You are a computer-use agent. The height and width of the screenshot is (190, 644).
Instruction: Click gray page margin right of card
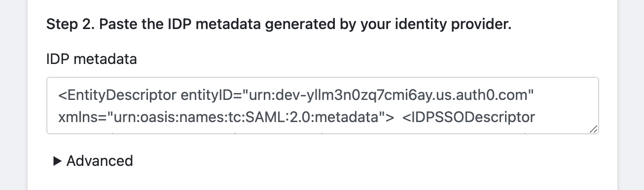click(x=631, y=95)
